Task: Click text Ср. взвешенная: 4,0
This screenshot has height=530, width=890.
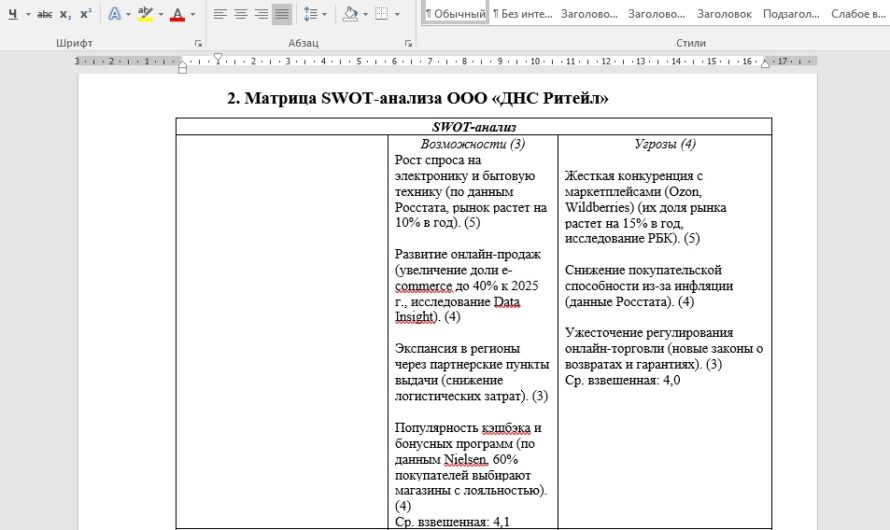Action: pos(622,380)
